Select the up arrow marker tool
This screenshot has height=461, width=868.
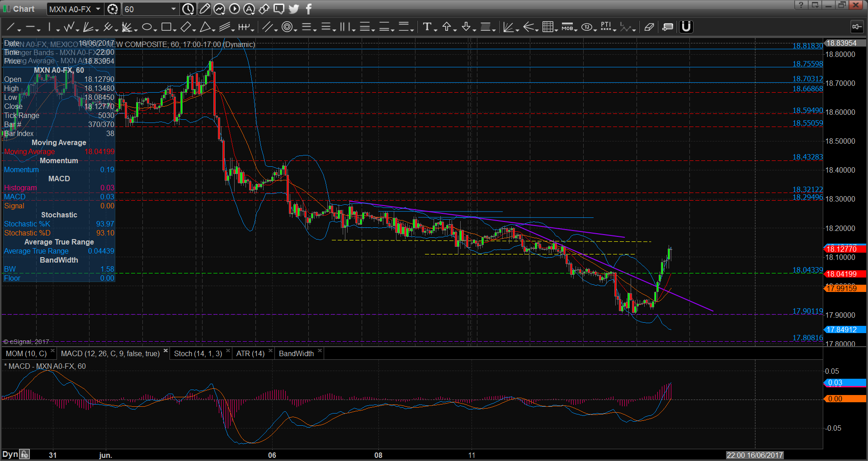(x=447, y=27)
